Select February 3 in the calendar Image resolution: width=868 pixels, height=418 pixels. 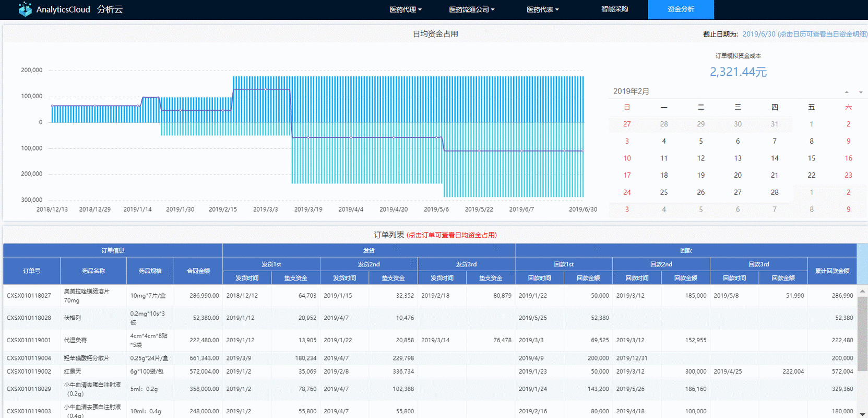627,141
